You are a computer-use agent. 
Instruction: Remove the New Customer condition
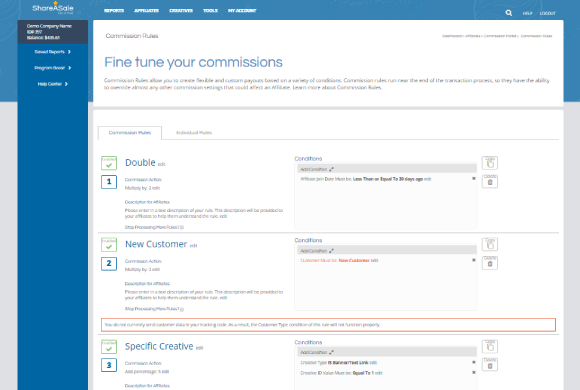(x=473, y=260)
